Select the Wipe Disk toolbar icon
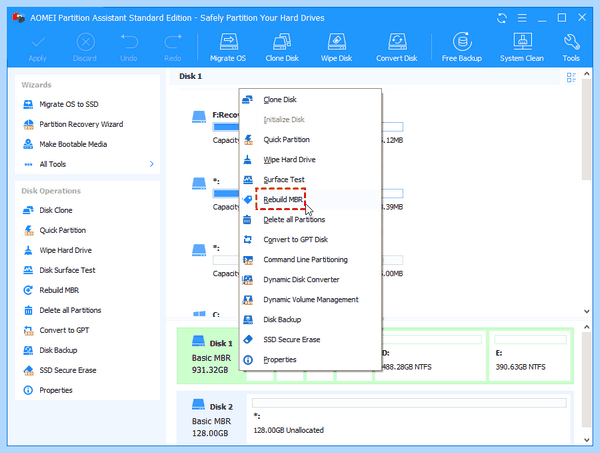600x453 pixels. click(x=336, y=47)
